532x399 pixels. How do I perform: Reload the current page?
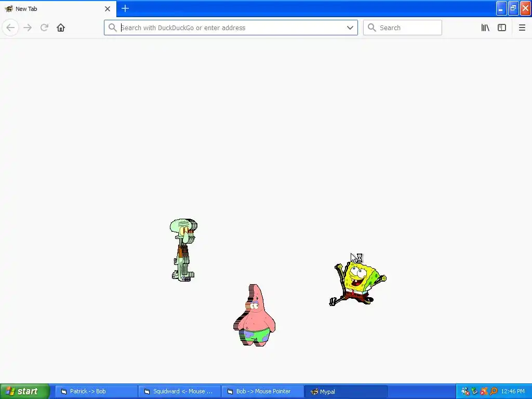pos(45,28)
